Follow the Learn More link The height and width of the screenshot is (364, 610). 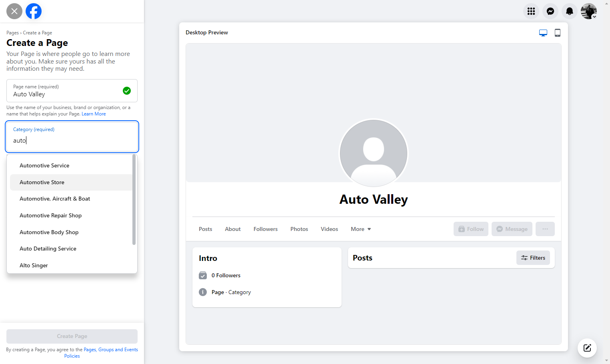coord(94,114)
